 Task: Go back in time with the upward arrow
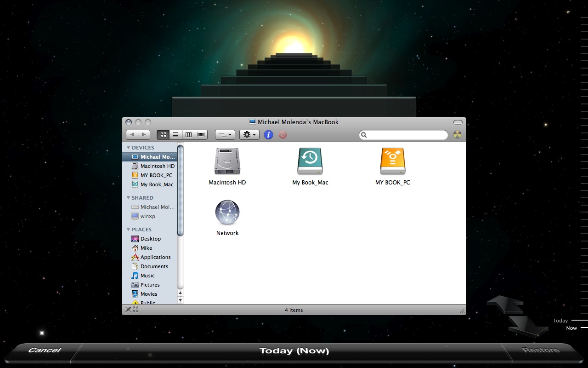pos(505,305)
